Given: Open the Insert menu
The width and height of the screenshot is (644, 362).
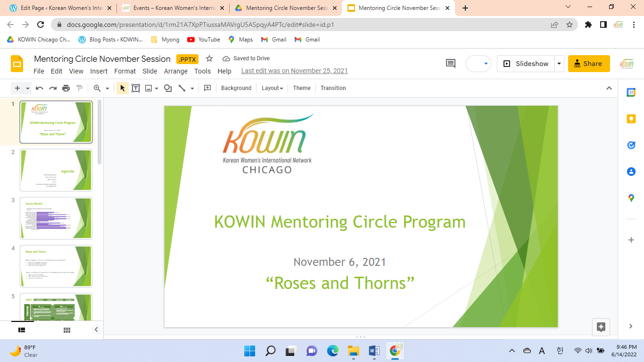Looking at the screenshot, I should coord(99,71).
